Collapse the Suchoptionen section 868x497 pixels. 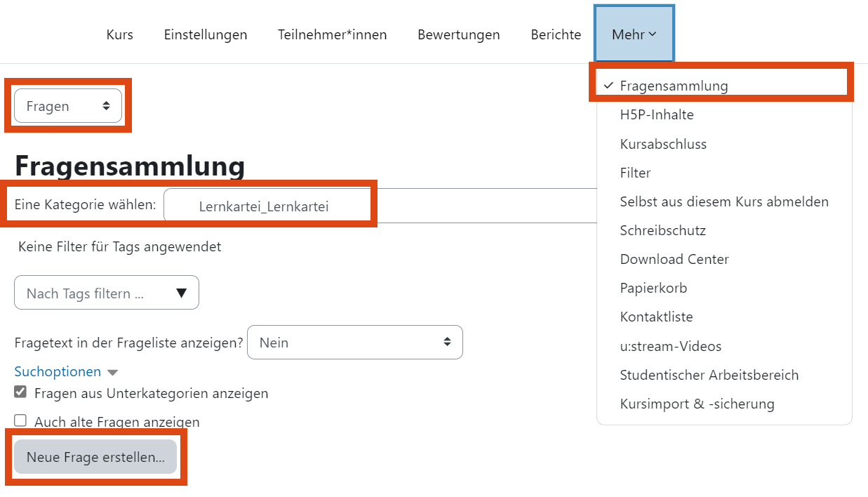pos(66,371)
